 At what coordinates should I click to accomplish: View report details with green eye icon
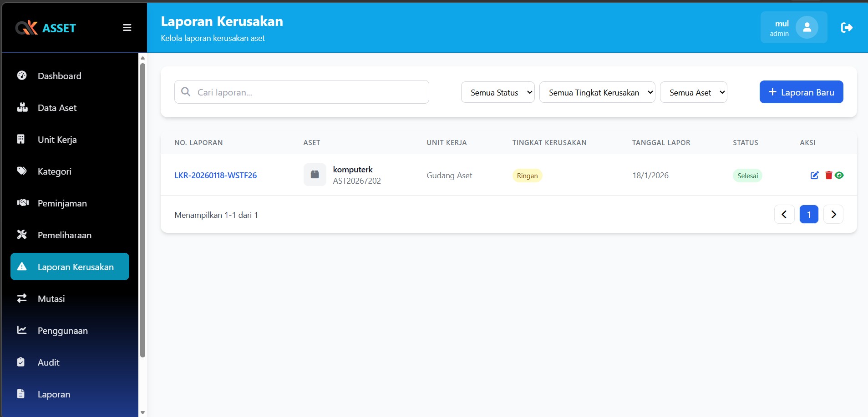coord(839,176)
